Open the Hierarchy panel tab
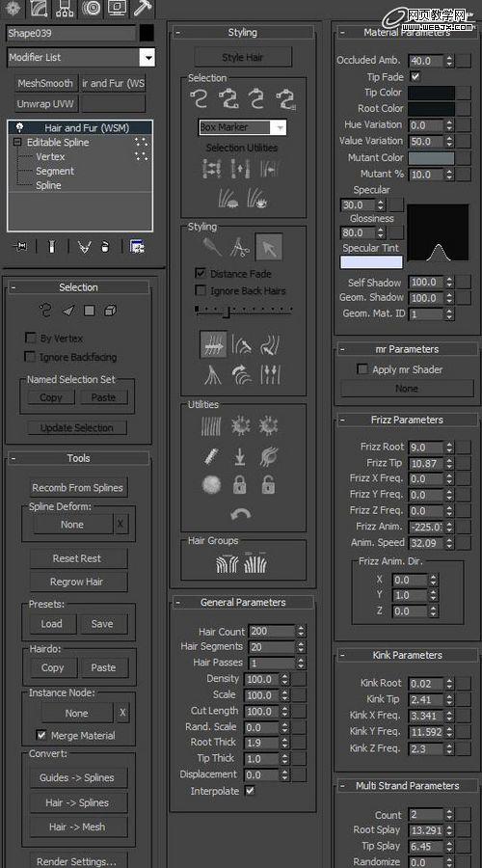 (x=65, y=8)
